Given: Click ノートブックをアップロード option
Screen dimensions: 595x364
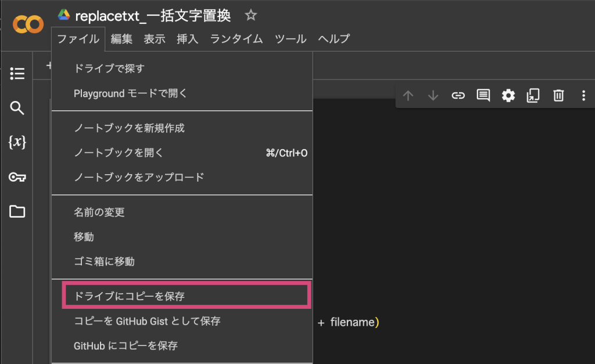Looking at the screenshot, I should (139, 177).
